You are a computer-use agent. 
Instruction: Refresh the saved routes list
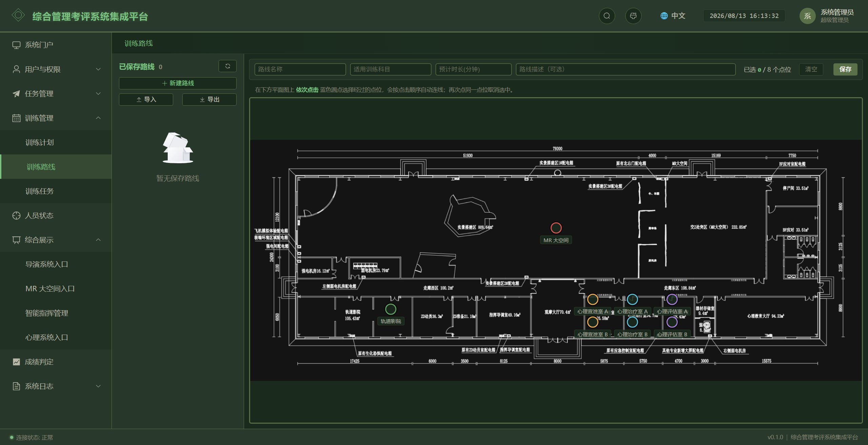(227, 66)
